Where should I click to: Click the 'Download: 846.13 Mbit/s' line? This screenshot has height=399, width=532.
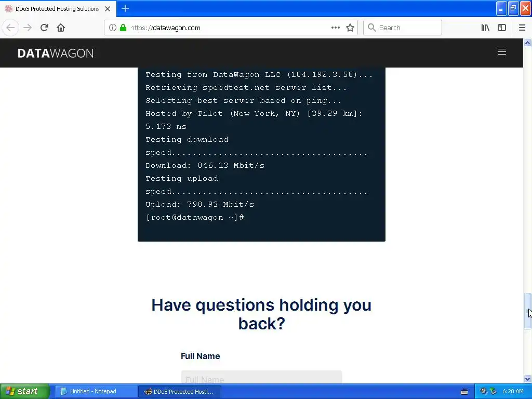(205, 166)
